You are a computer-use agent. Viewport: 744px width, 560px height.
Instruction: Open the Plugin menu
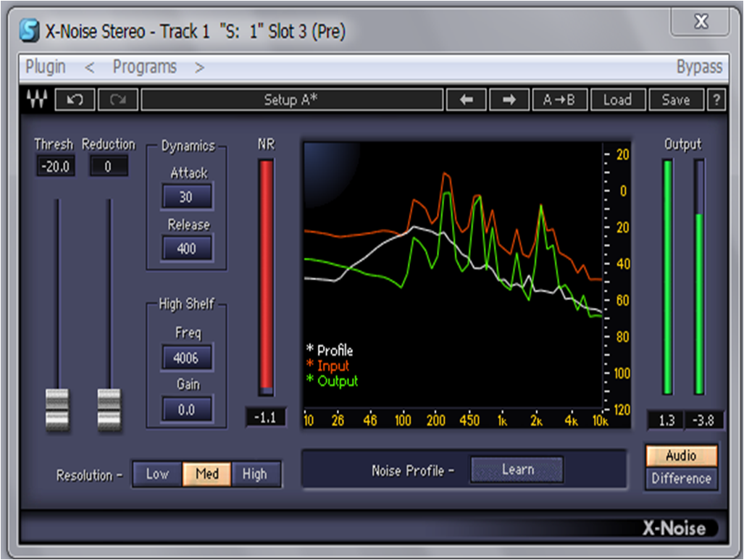tap(46, 67)
